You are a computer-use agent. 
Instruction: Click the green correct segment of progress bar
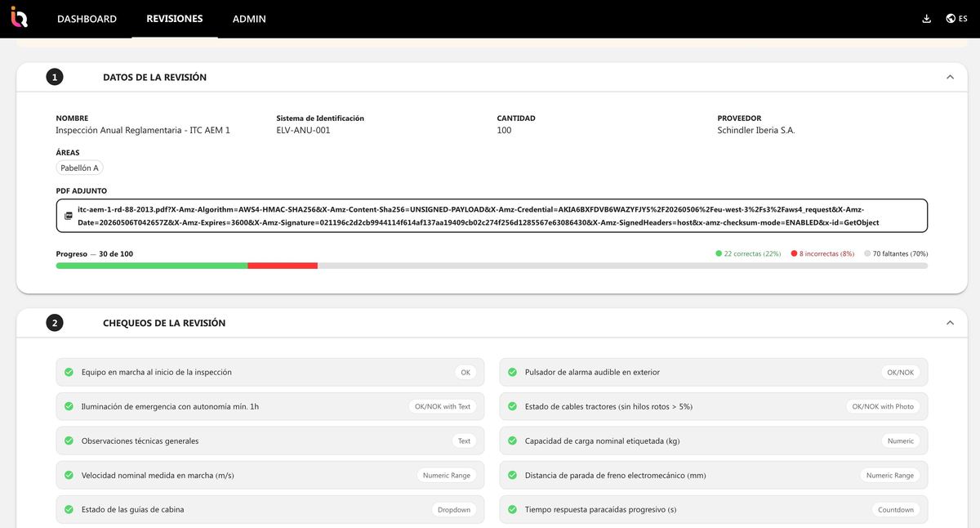[152, 266]
